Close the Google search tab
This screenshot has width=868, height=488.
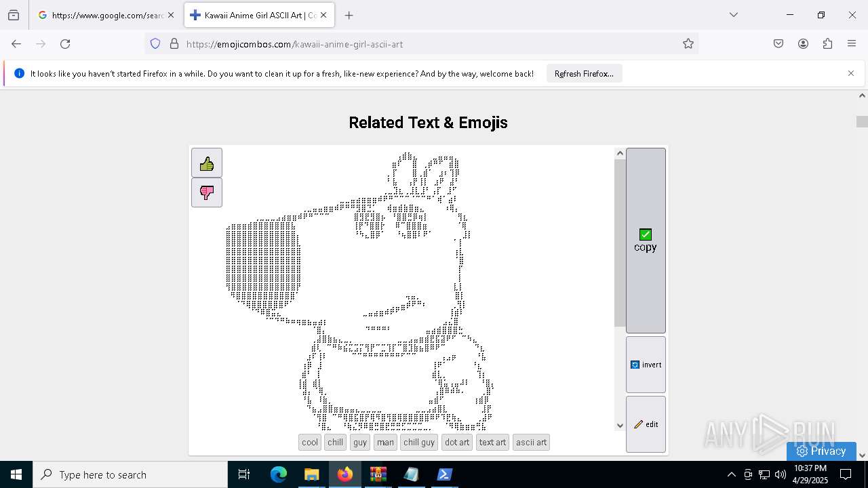171,15
